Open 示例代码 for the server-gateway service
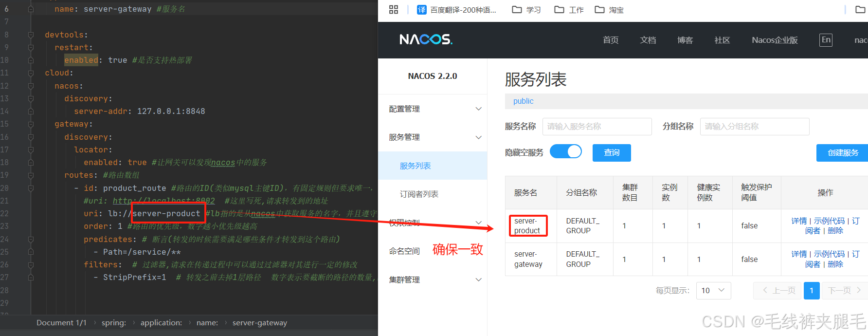The height and width of the screenshot is (336, 868). pos(829,254)
